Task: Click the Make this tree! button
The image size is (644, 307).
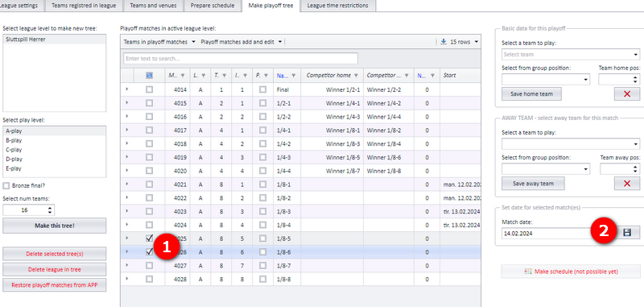Action: click(54, 226)
